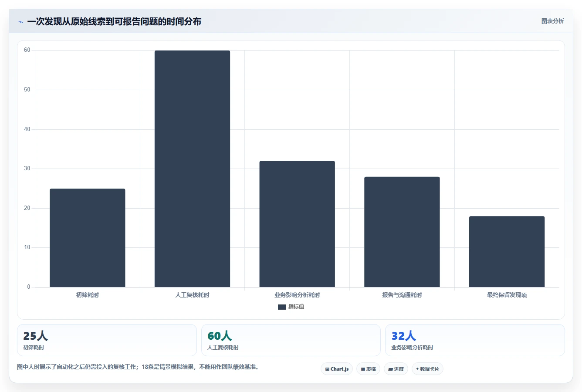Click the y-axis value 60

tap(27, 50)
